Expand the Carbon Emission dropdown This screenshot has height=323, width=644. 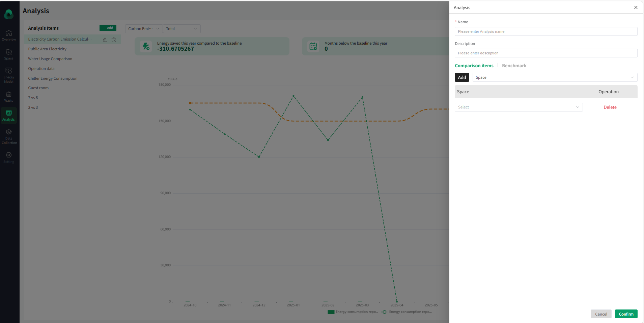coord(144,29)
